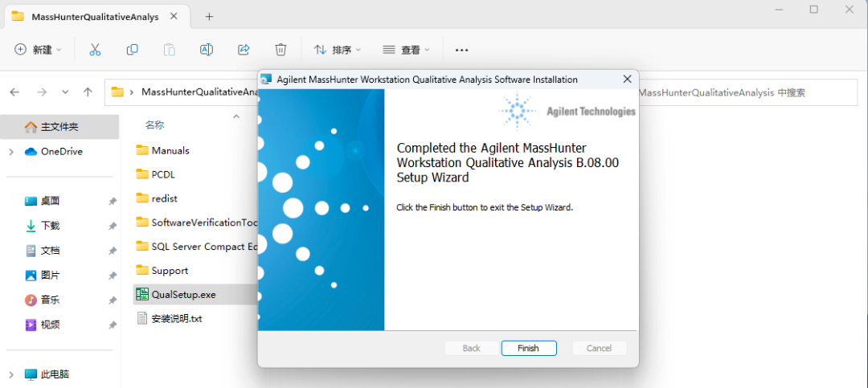This screenshot has width=868, height=388.
Task: Open the 新建 (New) dropdown
Action: pyautogui.click(x=38, y=50)
